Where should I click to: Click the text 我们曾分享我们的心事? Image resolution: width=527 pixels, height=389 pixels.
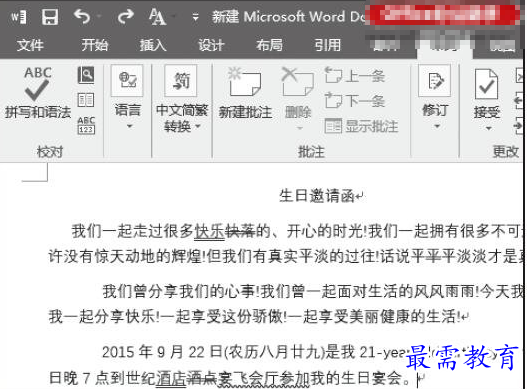tap(179, 291)
